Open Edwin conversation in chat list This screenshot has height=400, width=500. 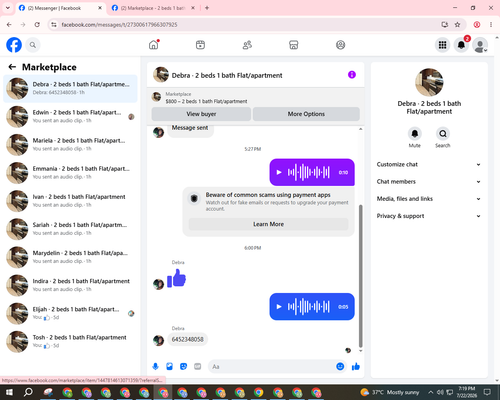click(70, 117)
